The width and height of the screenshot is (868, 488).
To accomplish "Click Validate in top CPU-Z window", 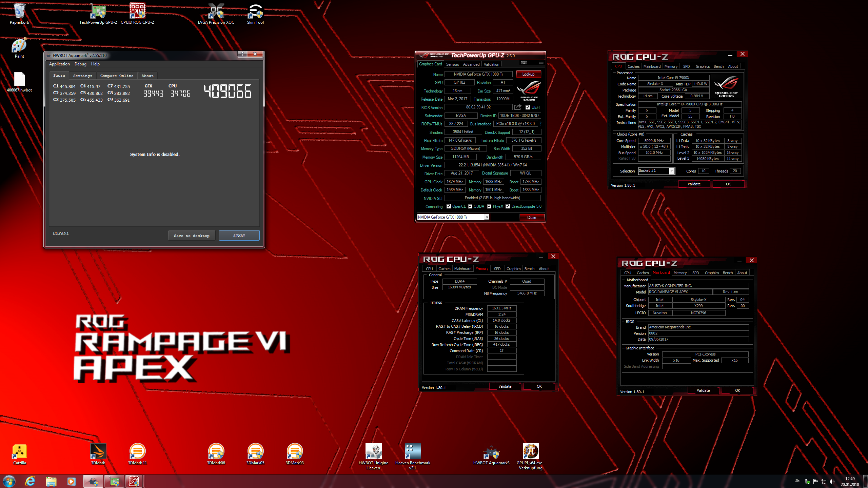I will tap(694, 184).
